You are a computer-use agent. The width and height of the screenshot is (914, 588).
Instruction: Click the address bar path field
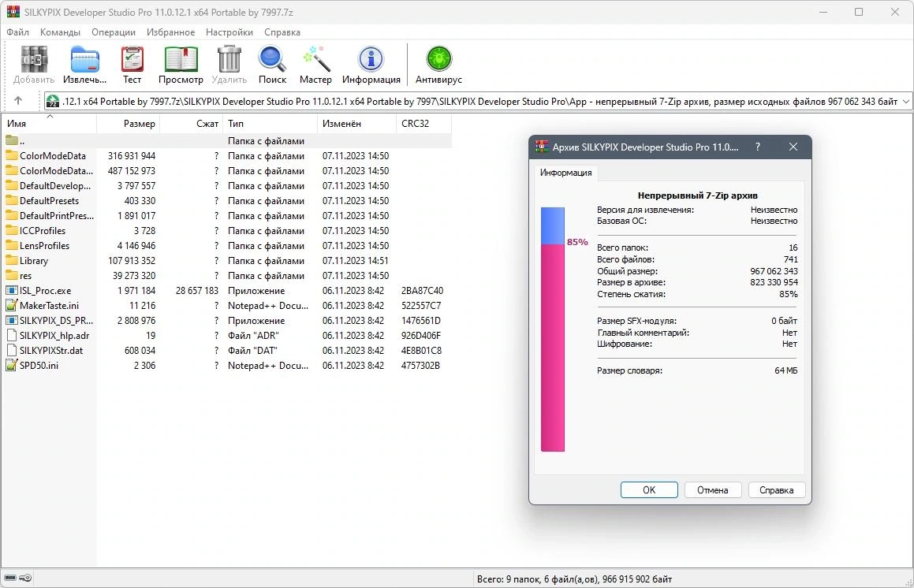coord(478,102)
